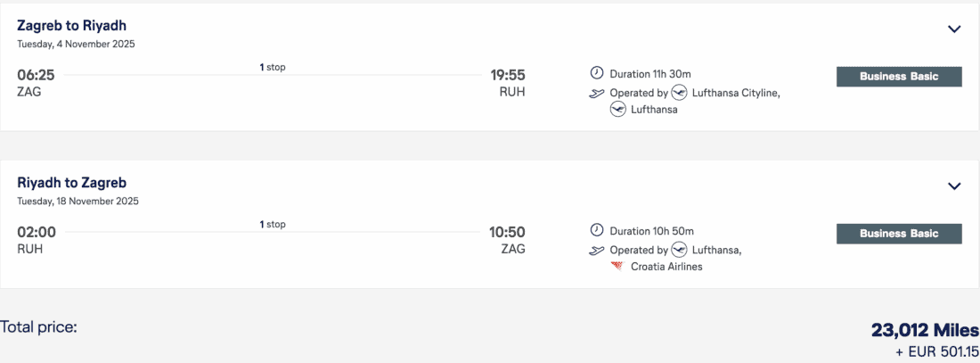The height and width of the screenshot is (363, 980).
Task: Click the Lufthansa logo on the return flight
Action: point(680,251)
